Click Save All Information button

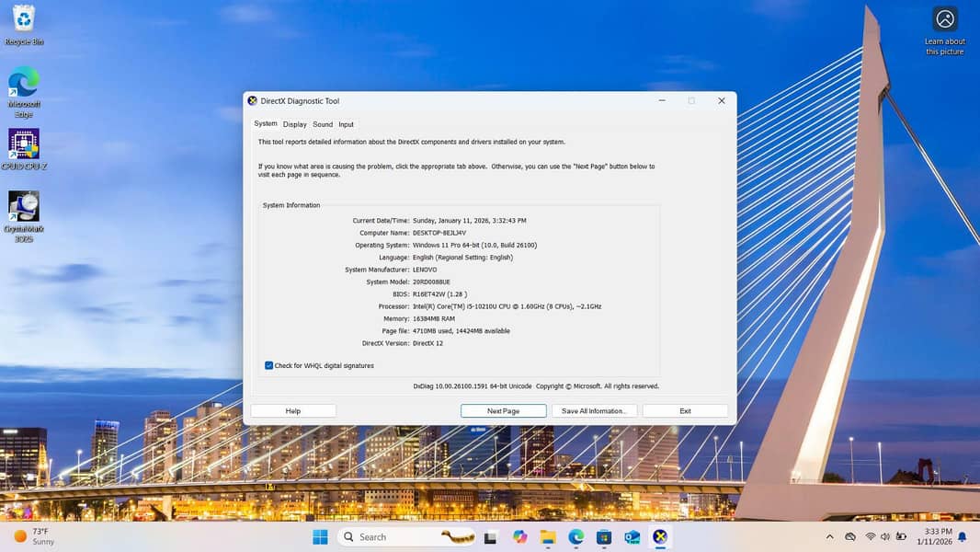pyautogui.click(x=594, y=411)
